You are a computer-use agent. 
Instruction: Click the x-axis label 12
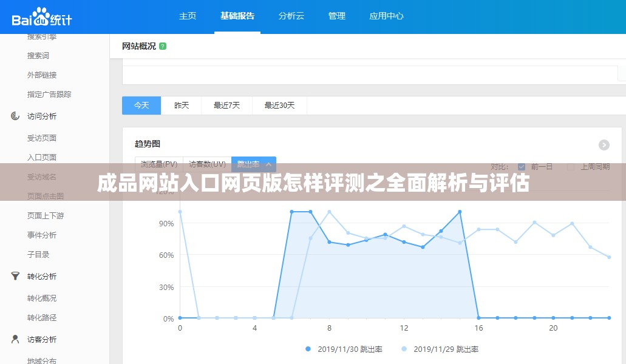pyautogui.click(x=404, y=328)
